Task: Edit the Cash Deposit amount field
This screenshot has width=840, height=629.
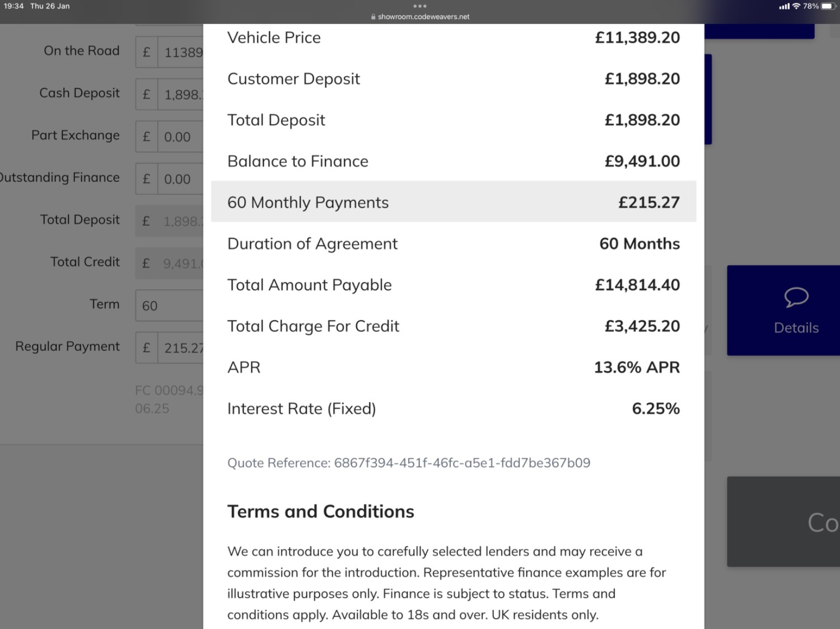Action: [169, 94]
